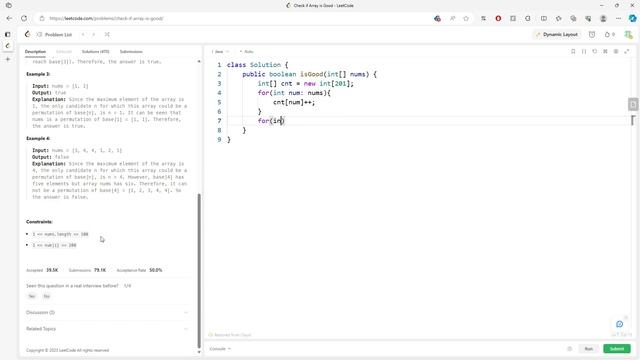Expand the Related Topics section
640x360 pixels.
pos(108,329)
